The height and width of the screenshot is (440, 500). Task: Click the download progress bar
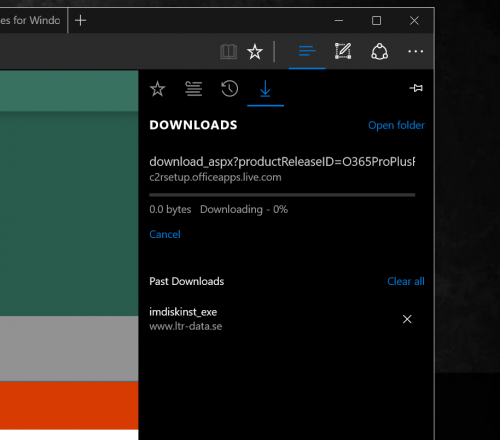[282, 195]
